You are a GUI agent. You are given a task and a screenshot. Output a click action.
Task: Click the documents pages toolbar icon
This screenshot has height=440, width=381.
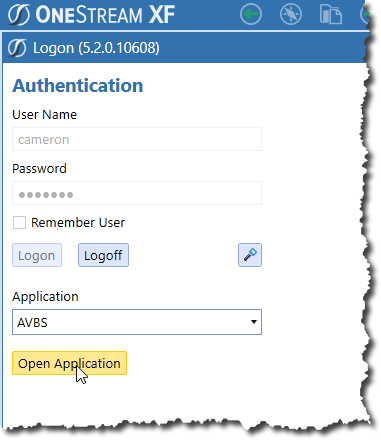click(x=330, y=15)
